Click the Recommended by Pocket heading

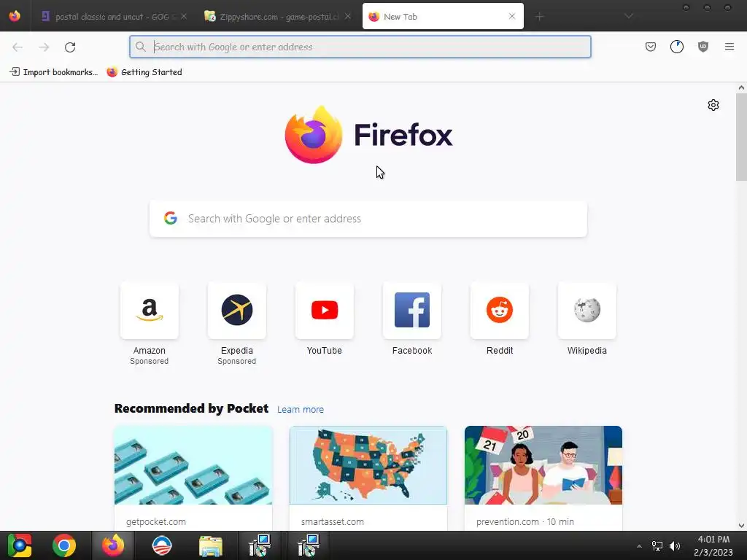pyautogui.click(x=192, y=408)
